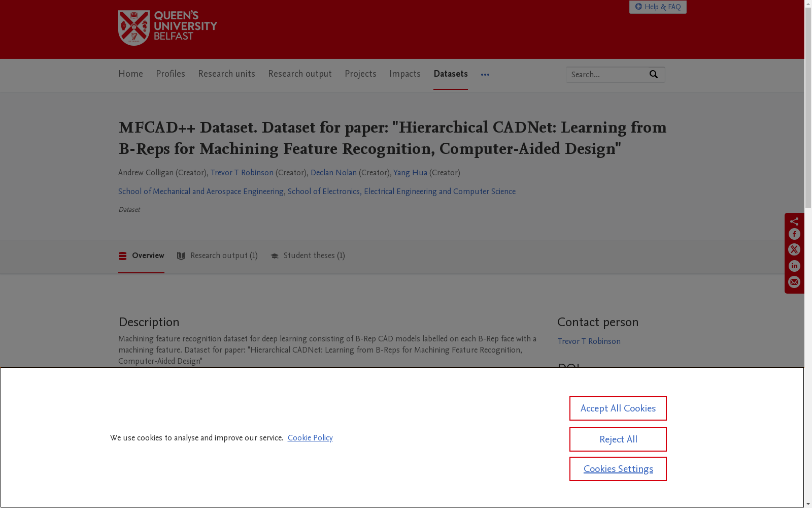Image resolution: width=812 pixels, height=508 pixels.
Task: Open Yang Hua's profile link
Action: tap(410, 173)
